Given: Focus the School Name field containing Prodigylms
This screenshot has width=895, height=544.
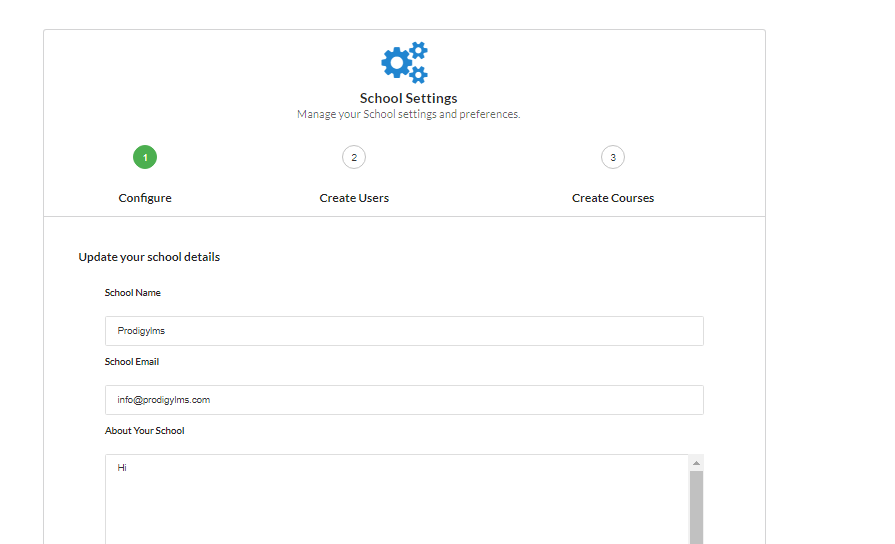Looking at the screenshot, I should [404, 331].
